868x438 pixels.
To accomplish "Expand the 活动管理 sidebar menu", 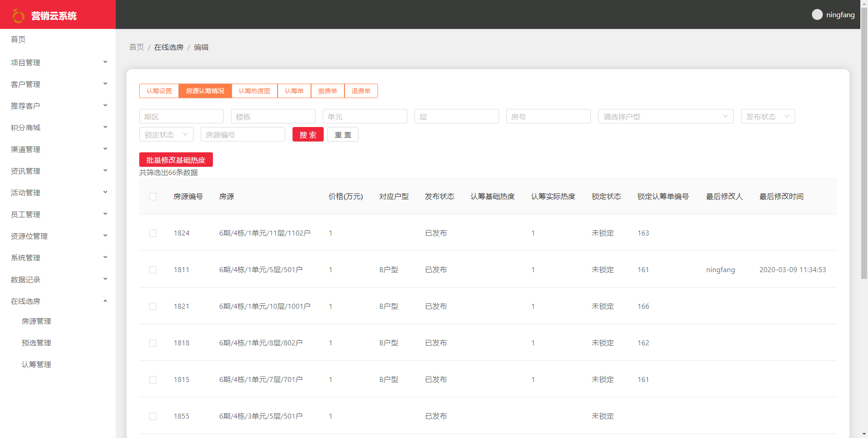I will coord(58,193).
